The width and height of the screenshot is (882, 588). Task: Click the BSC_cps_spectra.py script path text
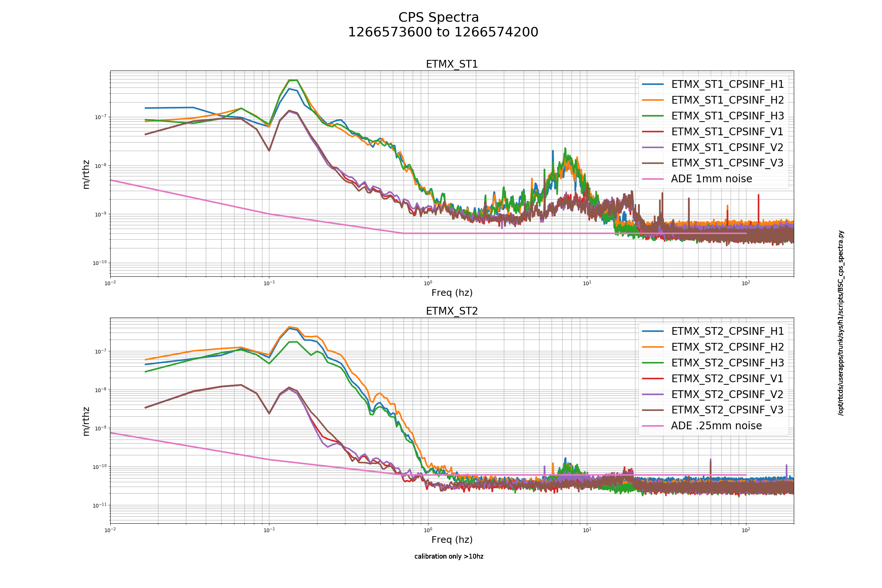coord(841,323)
